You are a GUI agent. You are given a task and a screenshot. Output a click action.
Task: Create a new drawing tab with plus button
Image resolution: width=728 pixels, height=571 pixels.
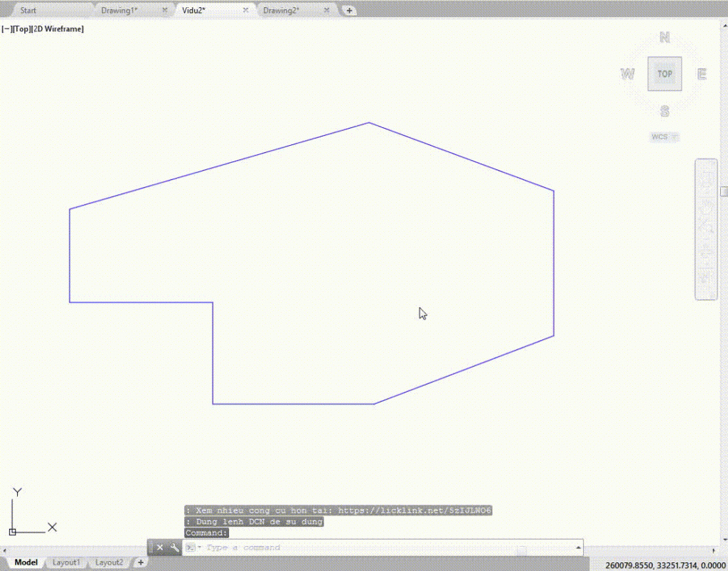pos(349,11)
